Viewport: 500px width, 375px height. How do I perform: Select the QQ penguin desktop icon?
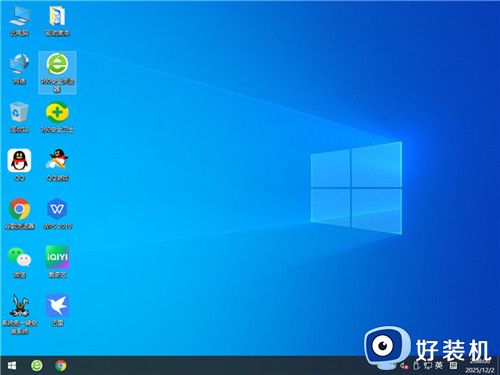[19, 165]
